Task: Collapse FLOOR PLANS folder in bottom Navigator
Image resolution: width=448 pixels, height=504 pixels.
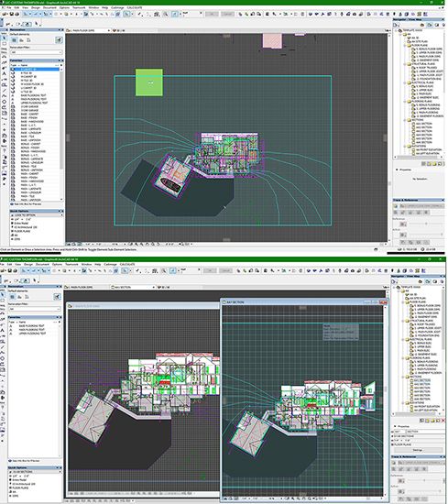Action: 403,301
